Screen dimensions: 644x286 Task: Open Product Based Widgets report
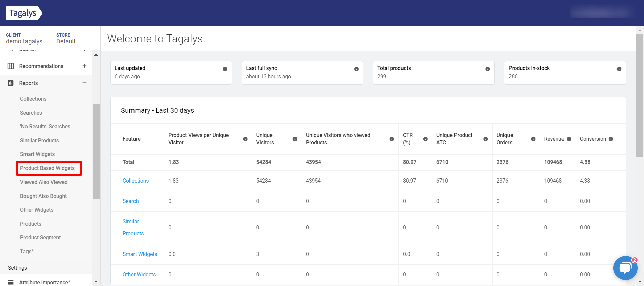click(47, 168)
